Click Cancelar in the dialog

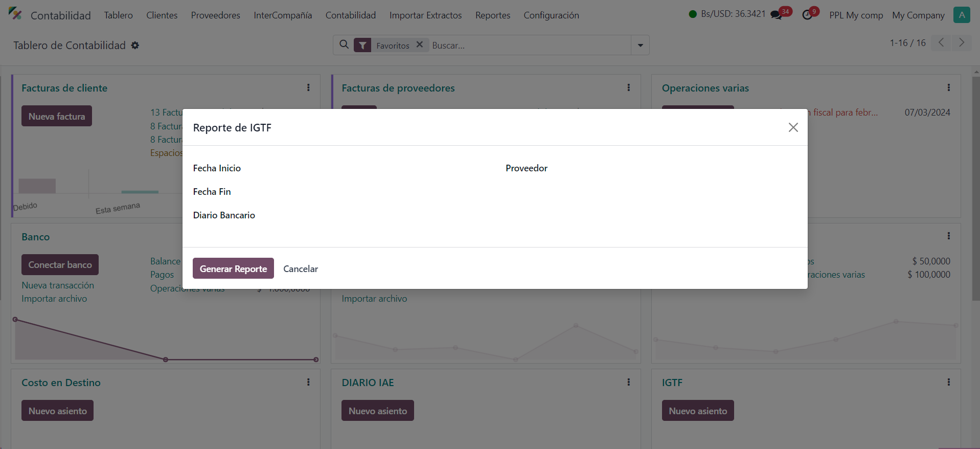click(301, 269)
